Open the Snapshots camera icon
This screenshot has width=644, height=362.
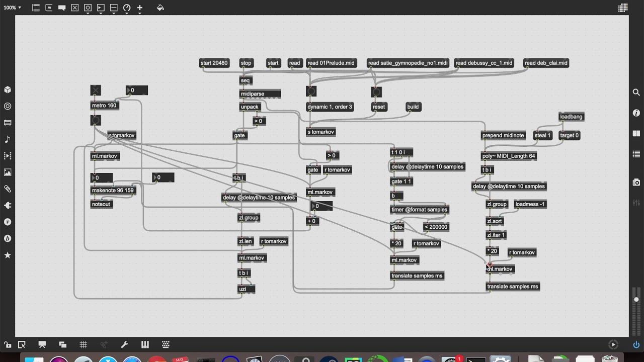(x=636, y=182)
